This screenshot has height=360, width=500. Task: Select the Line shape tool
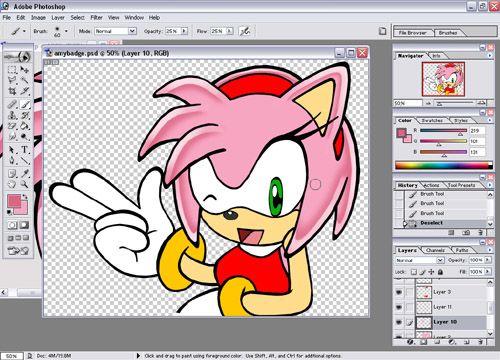tap(25, 161)
